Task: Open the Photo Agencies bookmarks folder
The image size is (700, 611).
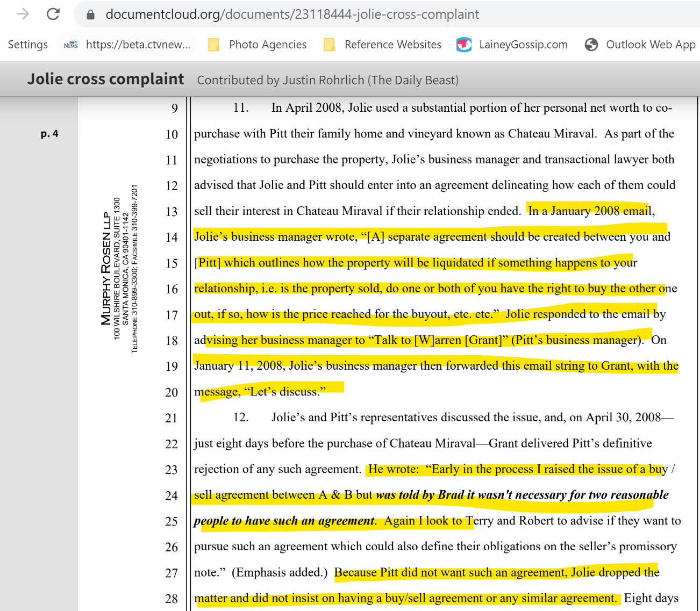Action: (x=268, y=45)
